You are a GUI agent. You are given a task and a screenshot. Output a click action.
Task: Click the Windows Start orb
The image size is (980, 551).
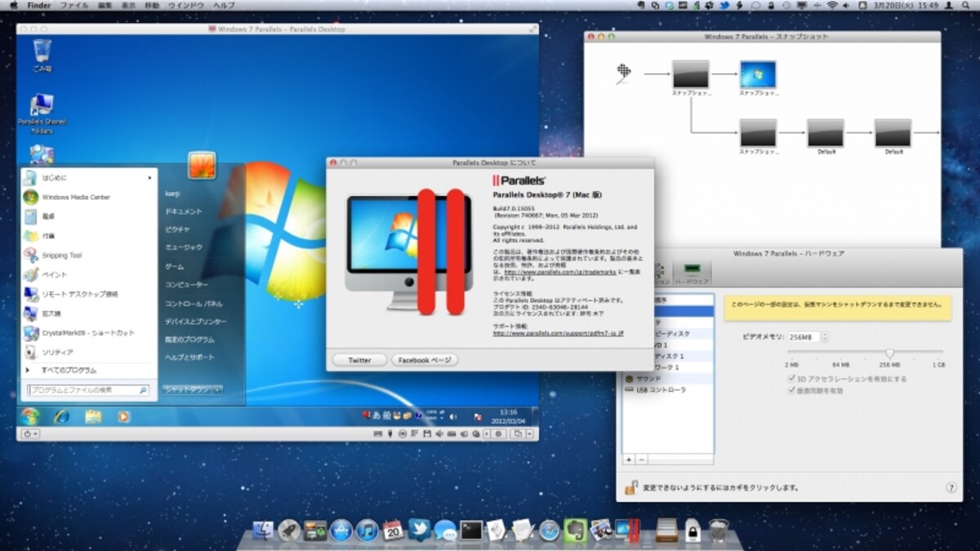point(30,416)
